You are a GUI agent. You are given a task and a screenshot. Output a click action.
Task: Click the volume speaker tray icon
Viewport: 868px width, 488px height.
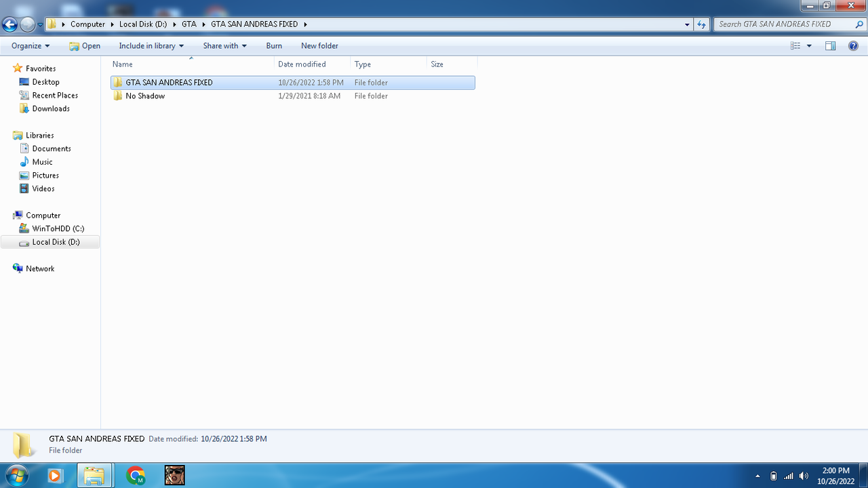point(804,476)
